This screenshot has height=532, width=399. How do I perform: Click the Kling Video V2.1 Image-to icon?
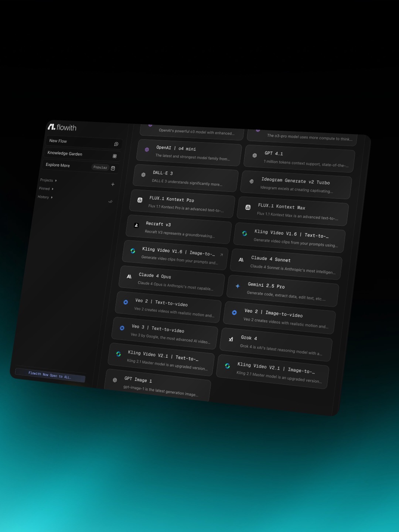pyautogui.click(x=227, y=366)
